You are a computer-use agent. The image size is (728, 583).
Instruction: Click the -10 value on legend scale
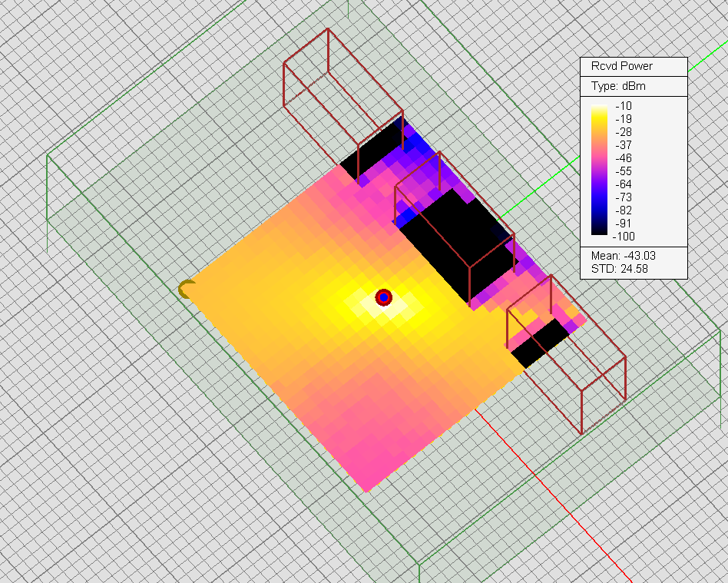(x=623, y=106)
